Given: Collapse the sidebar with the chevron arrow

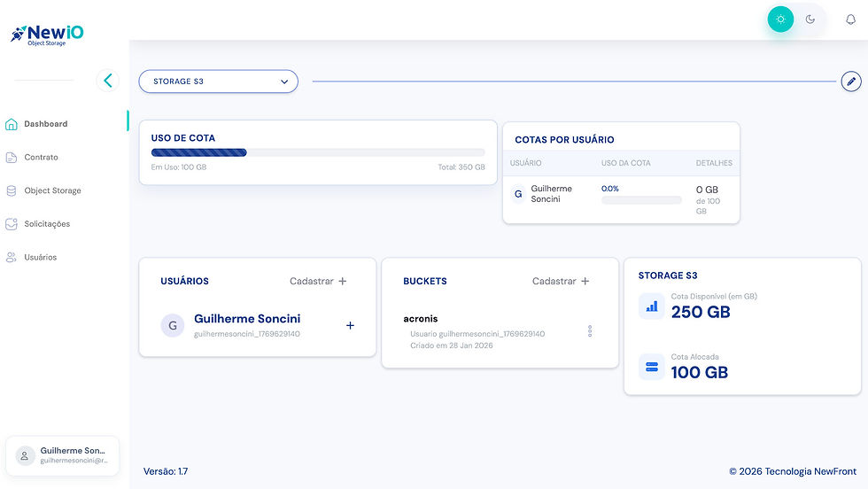Looking at the screenshot, I should (x=108, y=81).
